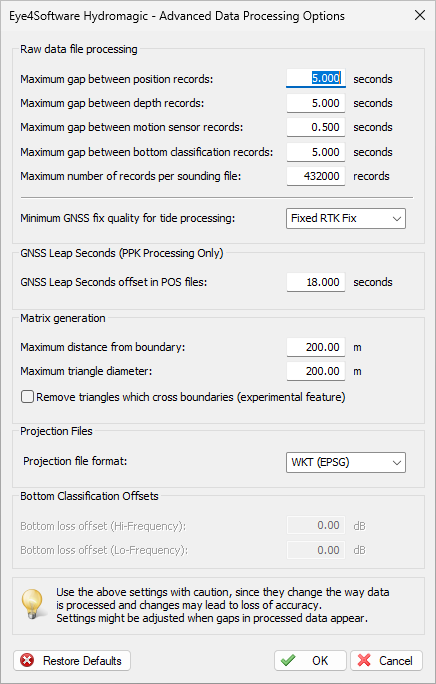
Task: Click the light bulb caution icon
Action: pos(34,604)
